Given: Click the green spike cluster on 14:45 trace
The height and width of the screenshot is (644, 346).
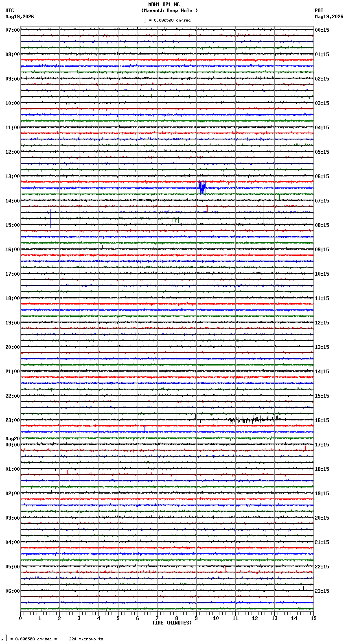Looking at the screenshot, I should click(x=175, y=220).
